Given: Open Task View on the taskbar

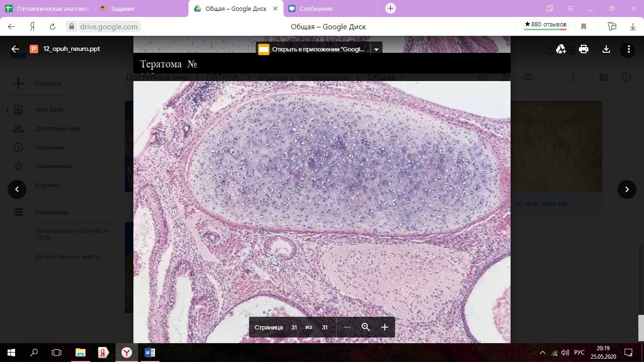Looking at the screenshot, I should tap(57, 353).
